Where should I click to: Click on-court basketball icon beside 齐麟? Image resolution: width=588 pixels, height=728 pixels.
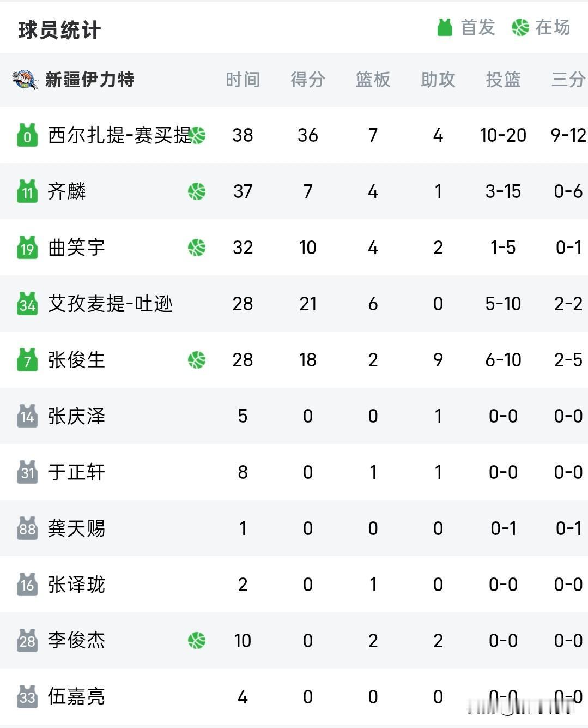pyautogui.click(x=197, y=191)
